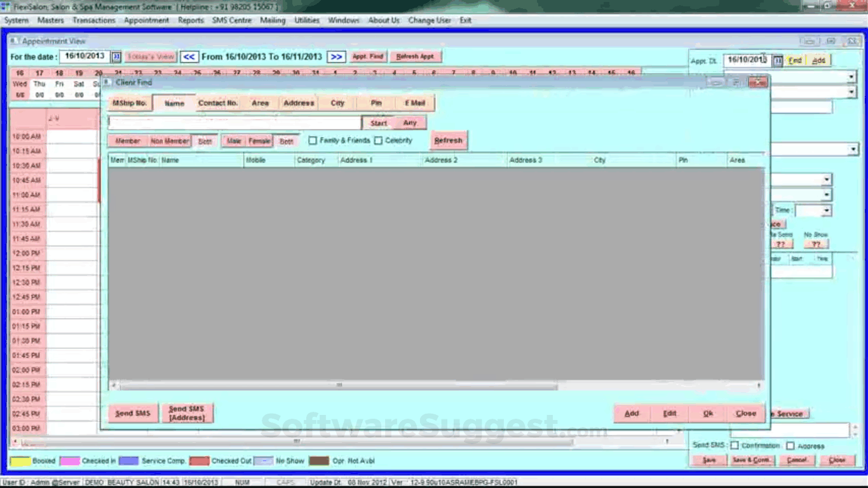Click the Close button in Client Find
868x488 pixels.
[746, 413]
